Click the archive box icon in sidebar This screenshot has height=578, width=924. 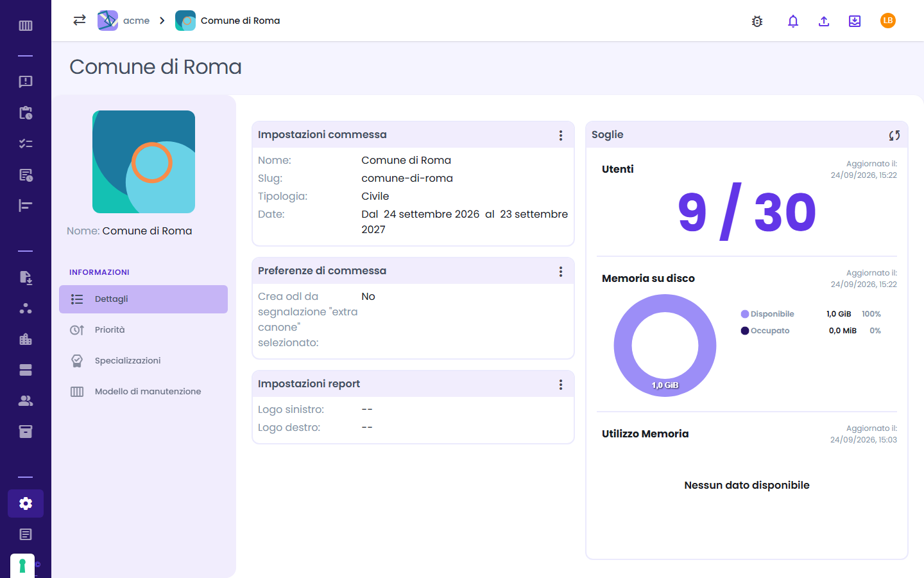point(26,432)
